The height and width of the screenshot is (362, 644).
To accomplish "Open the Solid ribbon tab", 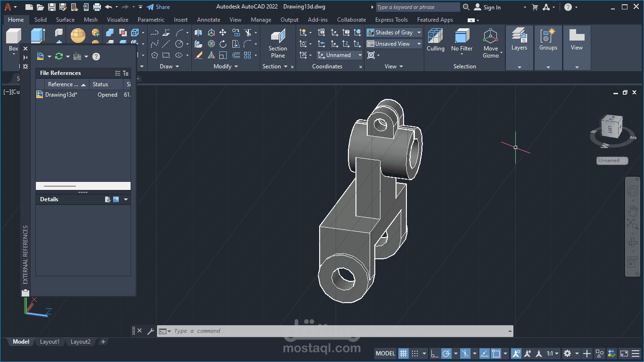I will (x=41, y=20).
